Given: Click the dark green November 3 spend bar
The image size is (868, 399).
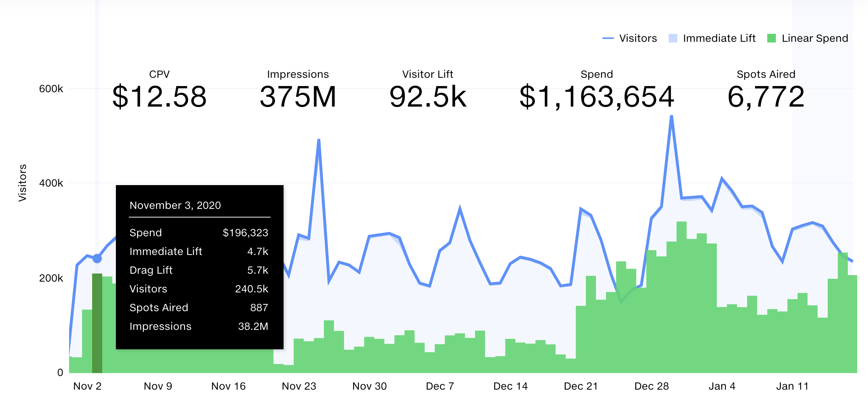Looking at the screenshot, I should point(97,323).
